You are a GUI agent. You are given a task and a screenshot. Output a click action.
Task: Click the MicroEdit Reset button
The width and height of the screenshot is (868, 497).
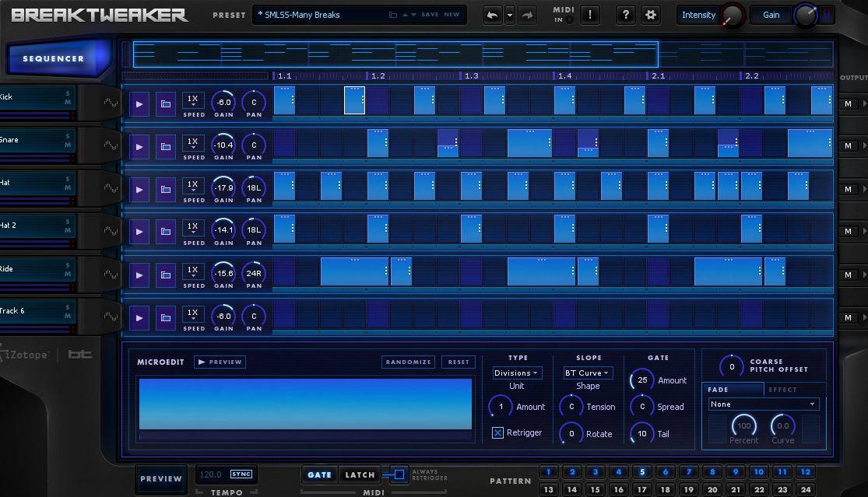[x=459, y=362]
